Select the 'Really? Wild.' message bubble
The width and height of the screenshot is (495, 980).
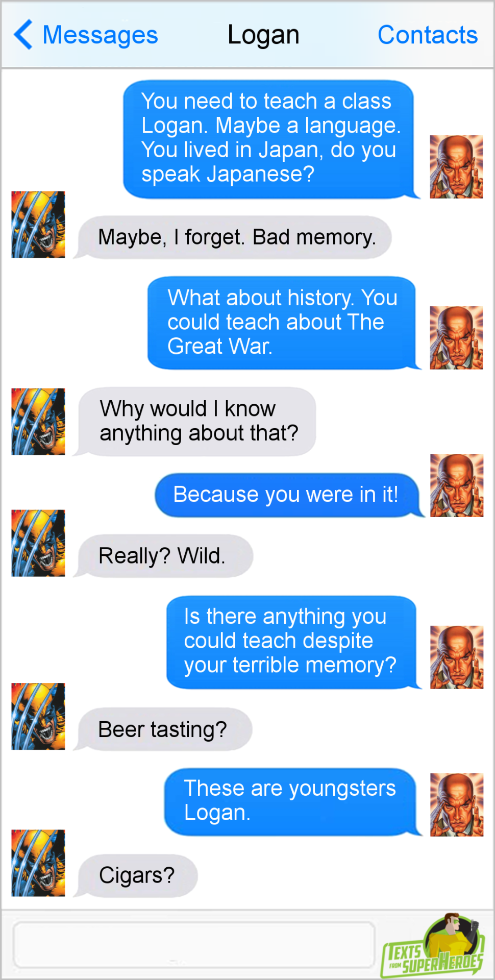(164, 556)
